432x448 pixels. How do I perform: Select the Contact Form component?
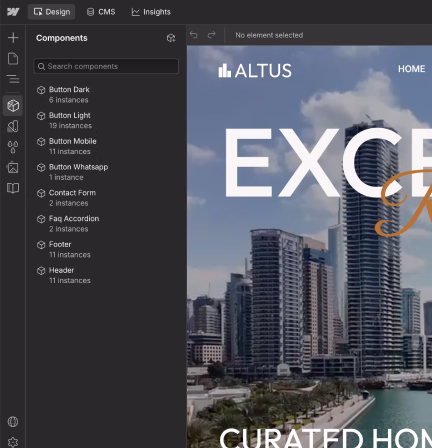pos(106,198)
